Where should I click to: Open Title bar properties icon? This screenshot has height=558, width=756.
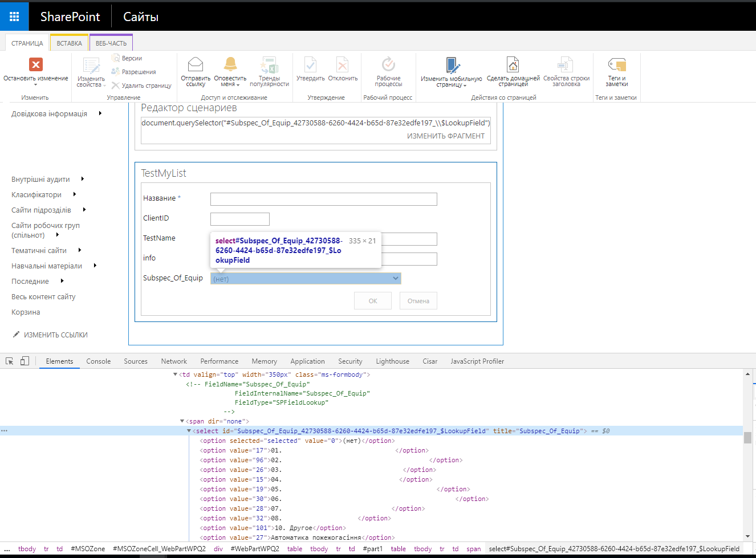(x=566, y=64)
